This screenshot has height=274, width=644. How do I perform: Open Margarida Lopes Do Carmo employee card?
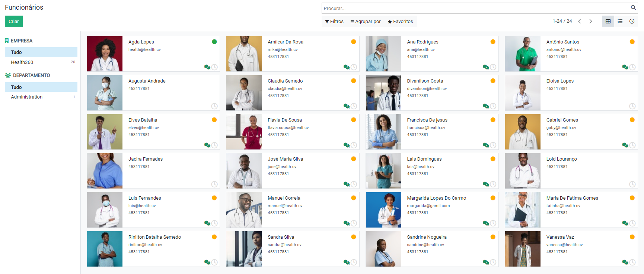tap(436, 198)
